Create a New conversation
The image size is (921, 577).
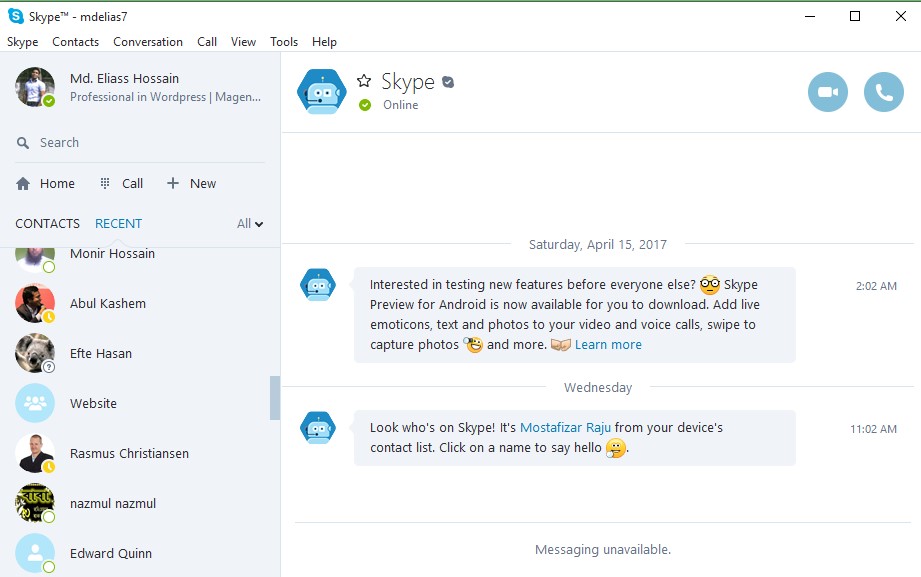(x=191, y=183)
